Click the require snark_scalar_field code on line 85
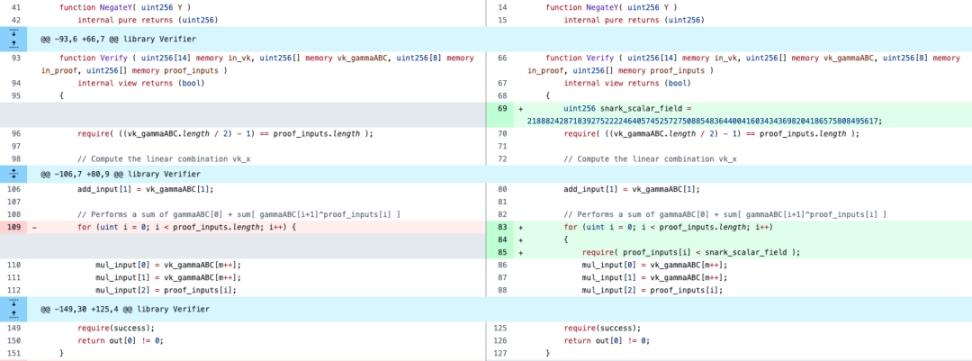The image size is (972, 361). coord(691,252)
